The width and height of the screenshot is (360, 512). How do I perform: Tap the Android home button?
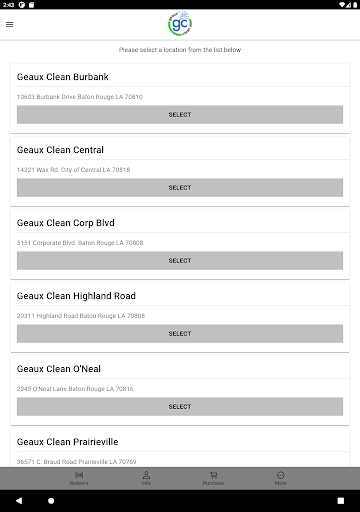(51, 501)
